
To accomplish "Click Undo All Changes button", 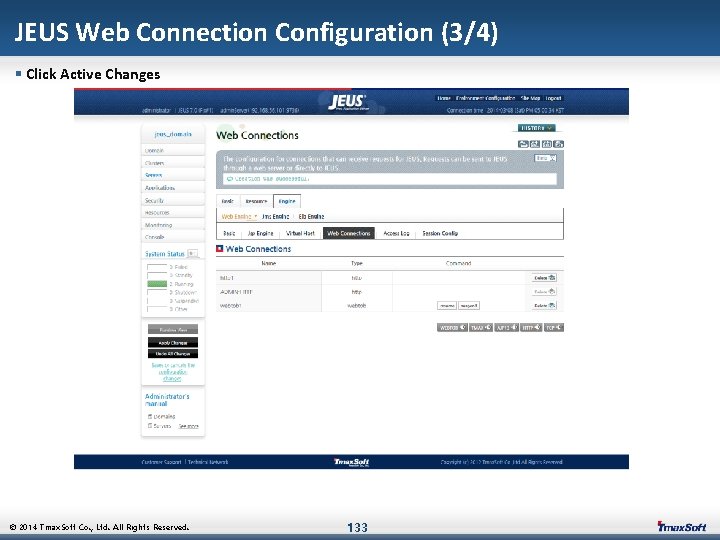I will click(173, 354).
